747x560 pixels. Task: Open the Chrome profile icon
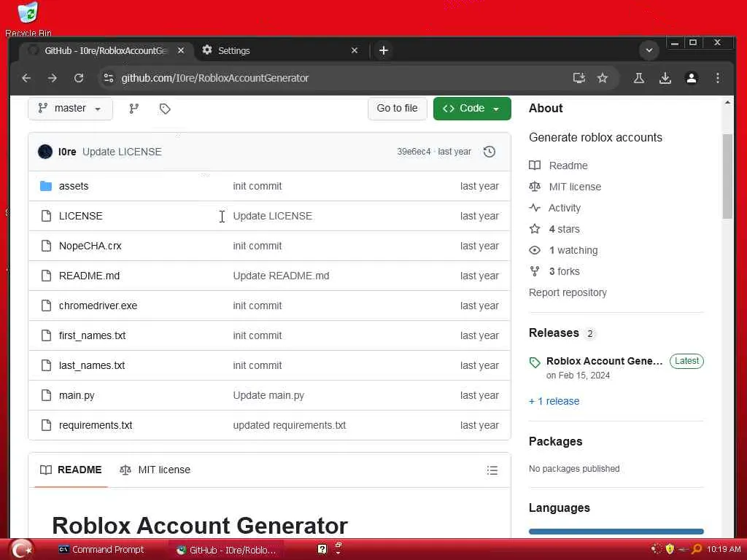pos(692,78)
